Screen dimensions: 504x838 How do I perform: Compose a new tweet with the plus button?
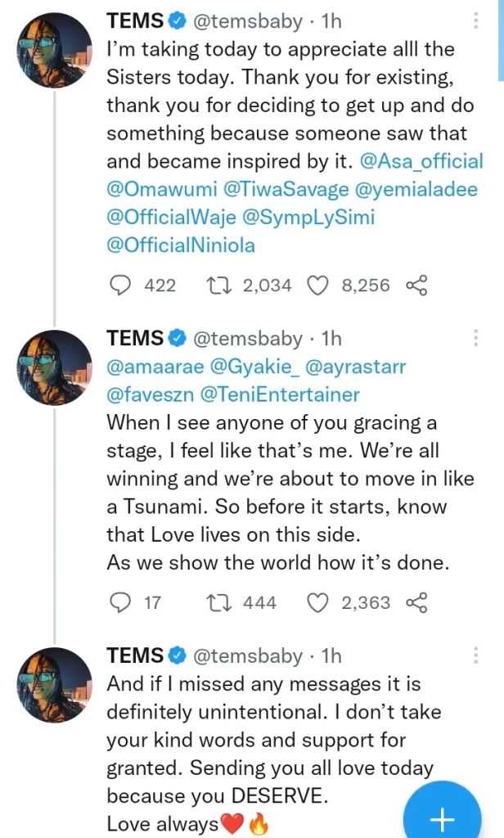pyautogui.click(x=441, y=818)
